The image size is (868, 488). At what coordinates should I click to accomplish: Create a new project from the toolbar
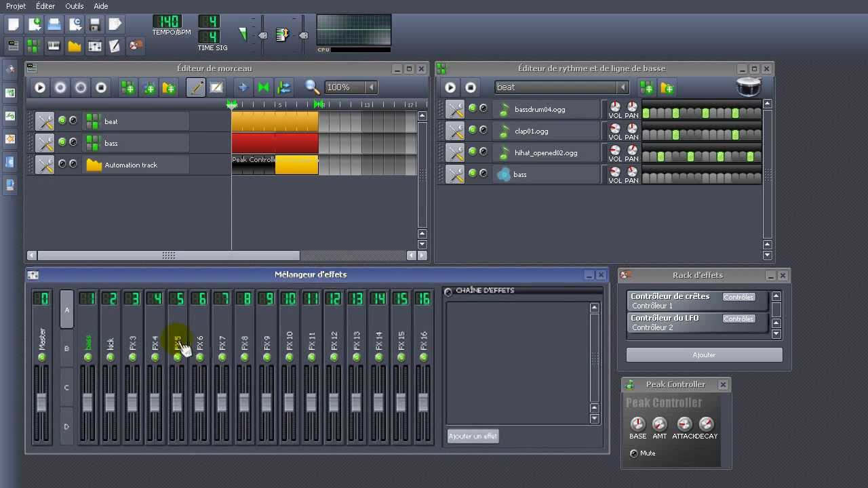click(x=14, y=25)
